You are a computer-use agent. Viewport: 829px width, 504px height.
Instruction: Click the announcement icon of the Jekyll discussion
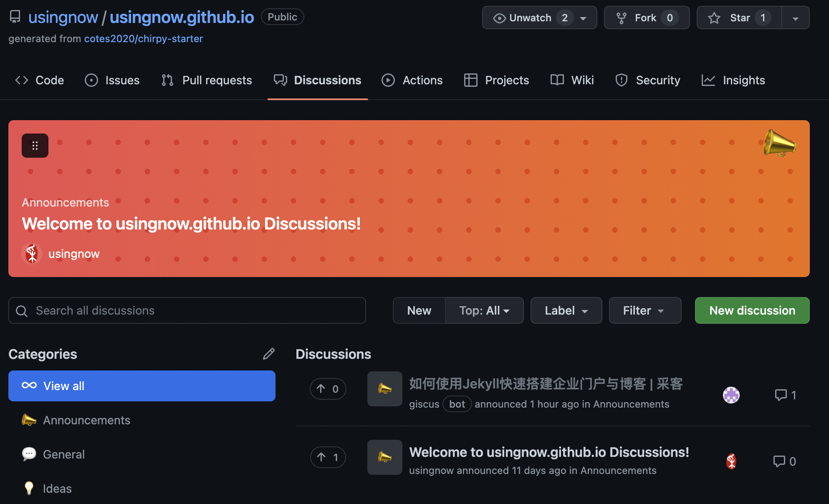coord(385,389)
